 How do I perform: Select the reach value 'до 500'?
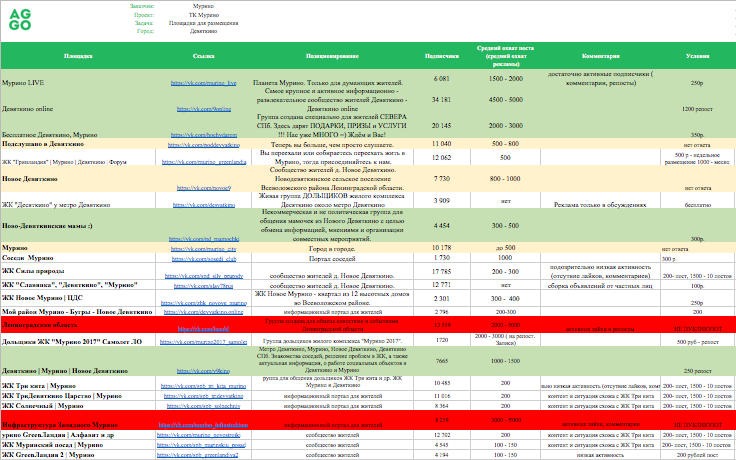click(506, 247)
